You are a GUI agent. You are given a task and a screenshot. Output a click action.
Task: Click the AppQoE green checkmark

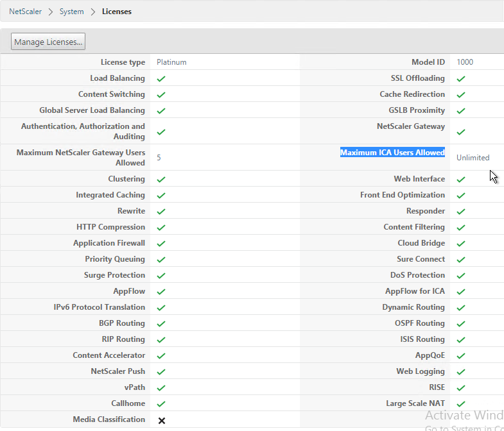(461, 356)
